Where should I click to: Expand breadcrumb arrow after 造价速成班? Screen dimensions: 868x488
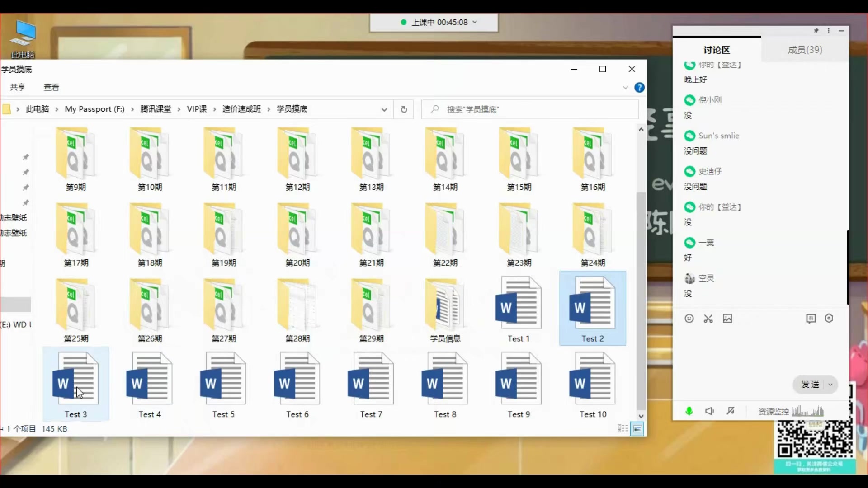coord(269,109)
